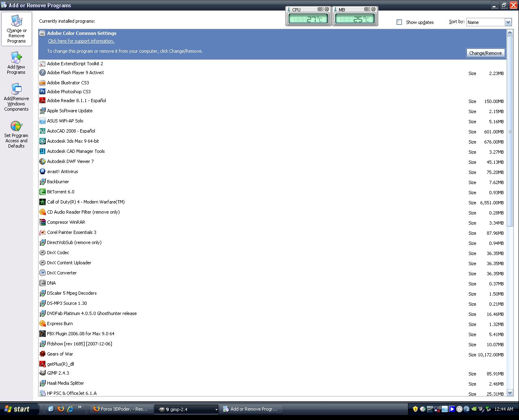This screenshot has width=519, height=420.
Task: Click the list scrollbar up arrow
Action: [x=510, y=32]
